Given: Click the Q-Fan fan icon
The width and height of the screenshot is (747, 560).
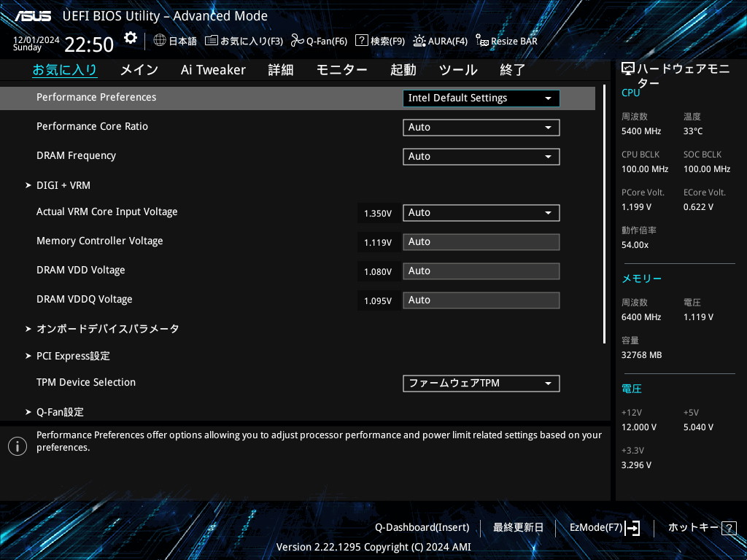Looking at the screenshot, I should [x=298, y=41].
